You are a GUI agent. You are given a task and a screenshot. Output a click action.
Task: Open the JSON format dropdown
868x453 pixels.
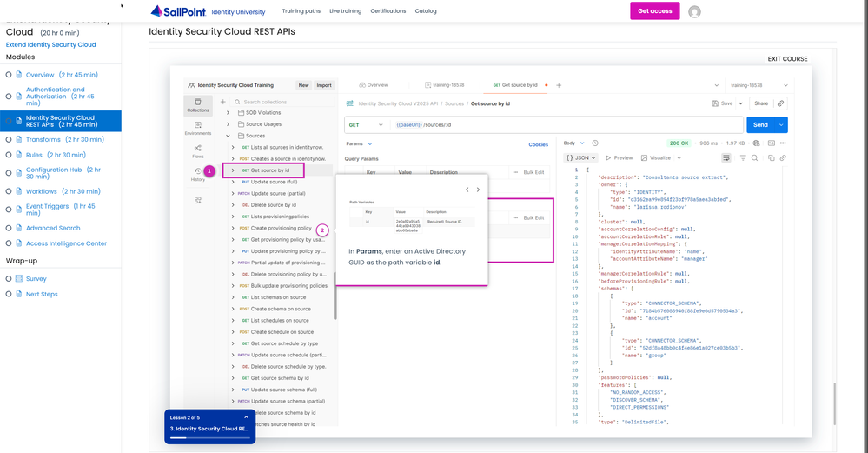point(580,158)
